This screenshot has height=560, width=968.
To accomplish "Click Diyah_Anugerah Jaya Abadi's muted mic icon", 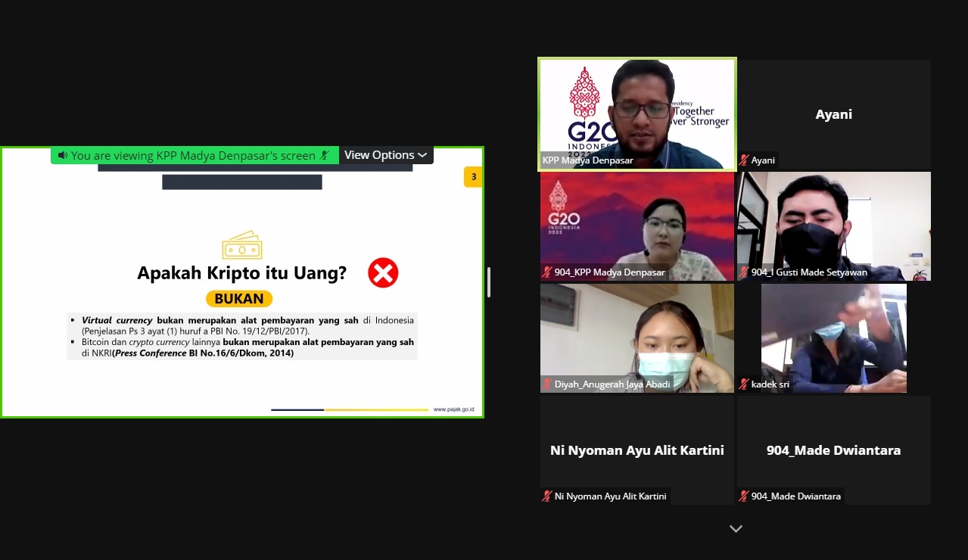I will pyautogui.click(x=547, y=384).
